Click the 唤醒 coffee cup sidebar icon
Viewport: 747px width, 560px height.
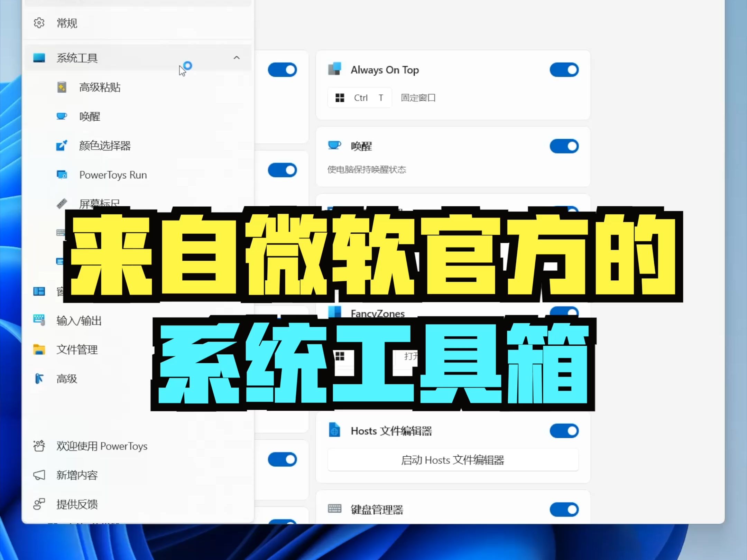(62, 116)
